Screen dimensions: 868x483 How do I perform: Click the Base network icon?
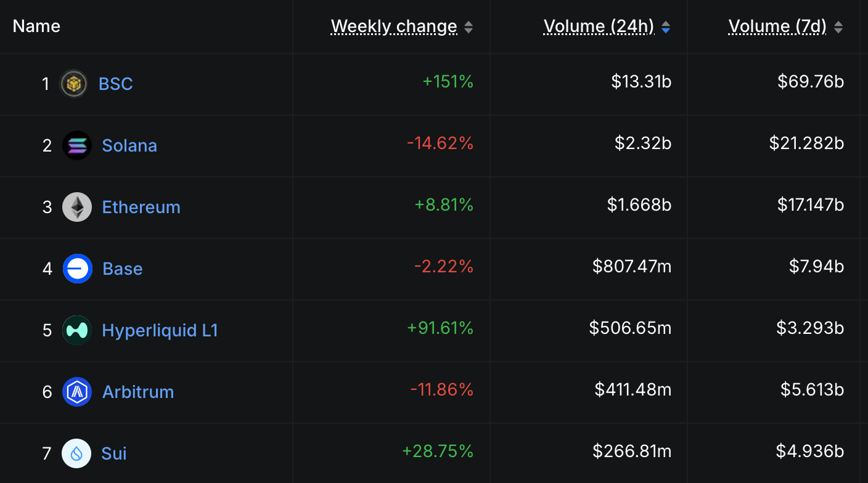(76, 268)
